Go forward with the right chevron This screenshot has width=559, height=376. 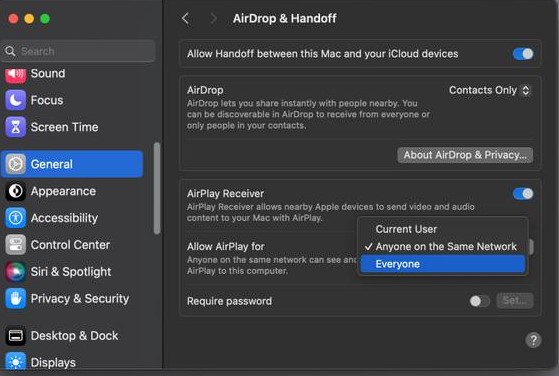point(214,18)
